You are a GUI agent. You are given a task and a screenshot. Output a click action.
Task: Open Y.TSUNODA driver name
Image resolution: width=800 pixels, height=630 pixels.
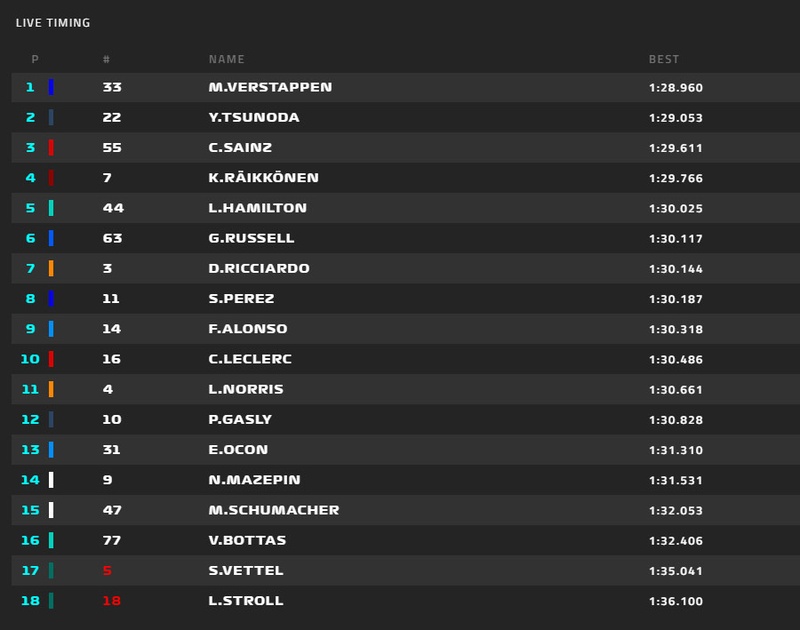click(254, 118)
